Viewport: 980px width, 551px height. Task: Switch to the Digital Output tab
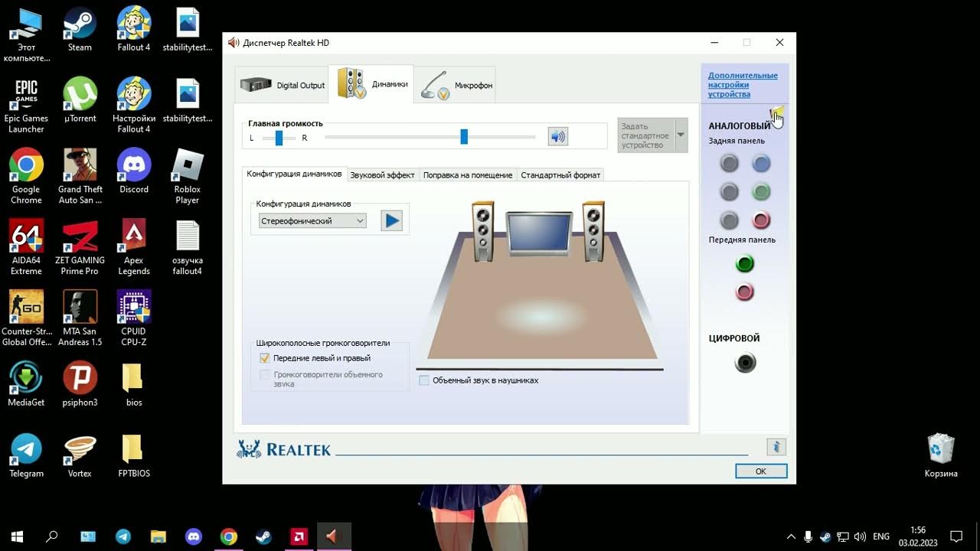[x=281, y=85]
